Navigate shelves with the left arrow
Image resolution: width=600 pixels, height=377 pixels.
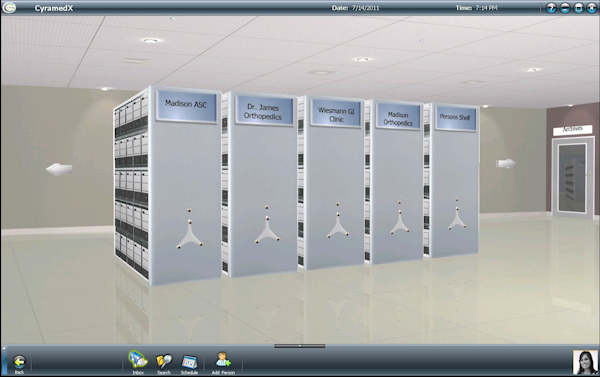tap(59, 169)
